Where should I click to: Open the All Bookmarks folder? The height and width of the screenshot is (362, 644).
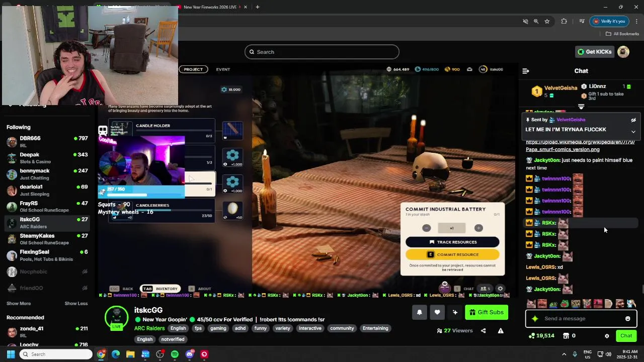coord(622,34)
